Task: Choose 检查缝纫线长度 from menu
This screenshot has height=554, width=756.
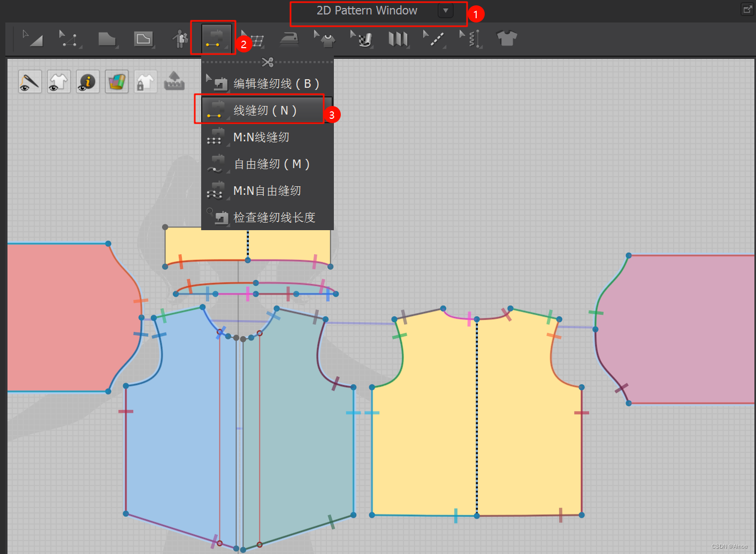Action: click(x=268, y=217)
